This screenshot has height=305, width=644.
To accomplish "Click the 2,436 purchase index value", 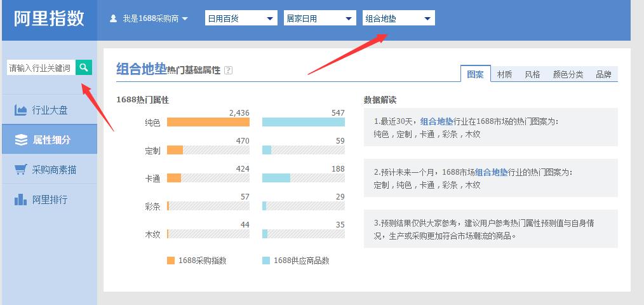I will pos(239,113).
